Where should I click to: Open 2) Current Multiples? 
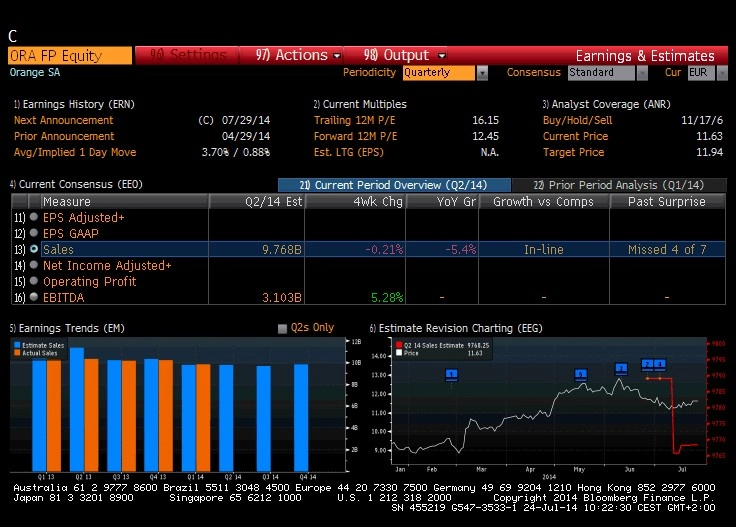[360, 104]
